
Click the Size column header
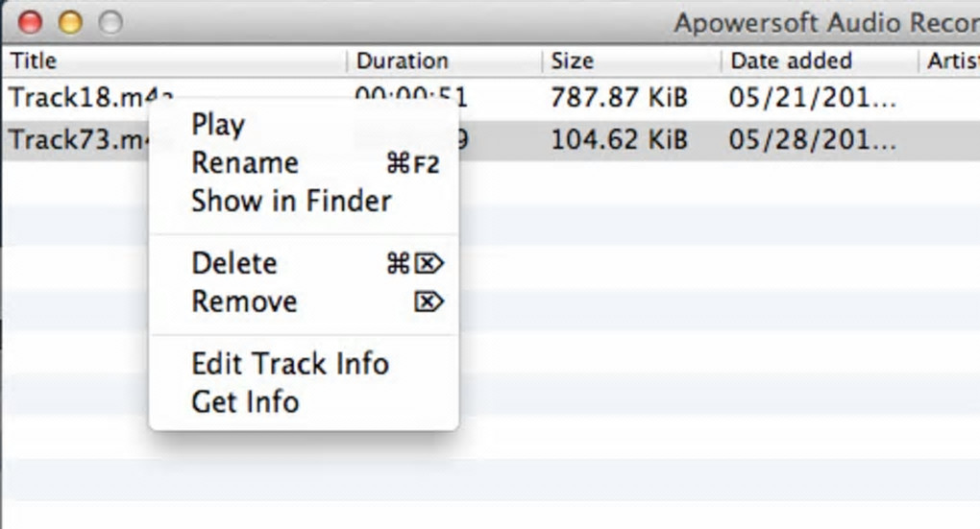(573, 61)
